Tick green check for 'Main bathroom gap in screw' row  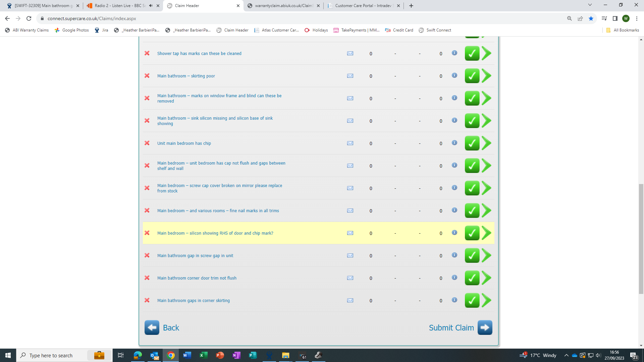[472, 256]
